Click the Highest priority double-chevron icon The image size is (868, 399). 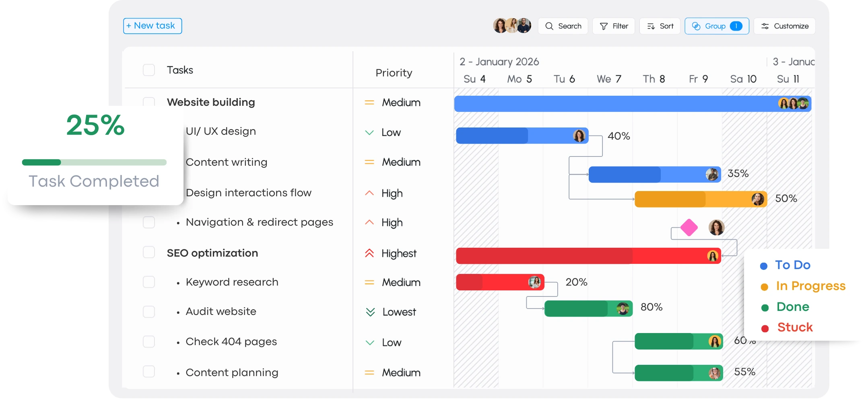coord(369,253)
